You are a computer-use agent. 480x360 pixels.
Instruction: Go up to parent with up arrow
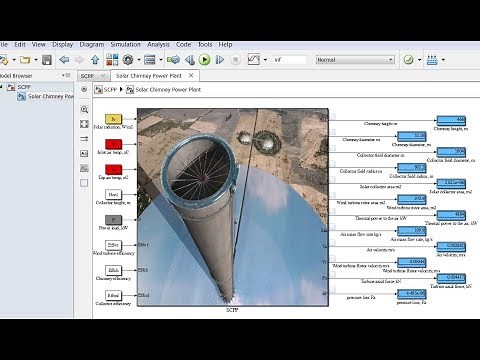(x=95, y=60)
